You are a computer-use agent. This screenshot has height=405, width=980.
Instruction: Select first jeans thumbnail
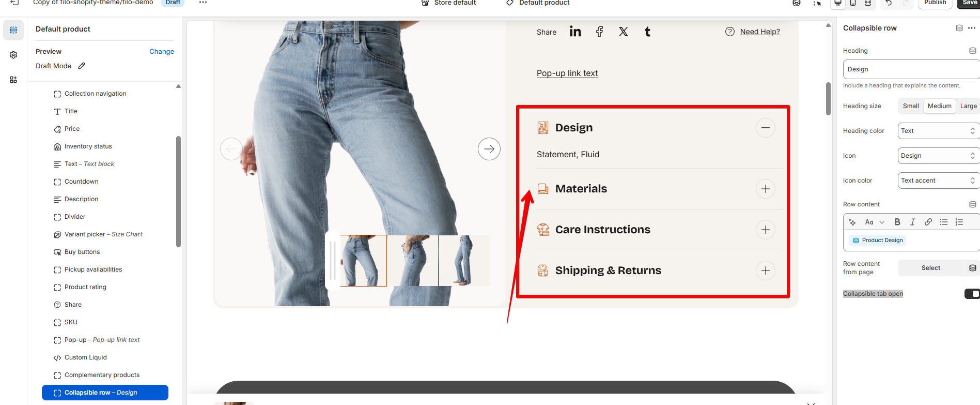[x=363, y=261]
